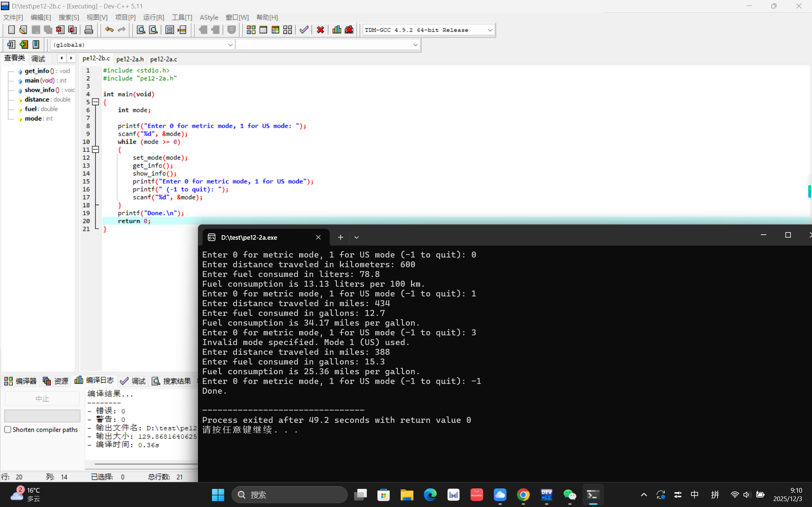Click the Rebuild All toolbar icon

click(288, 30)
